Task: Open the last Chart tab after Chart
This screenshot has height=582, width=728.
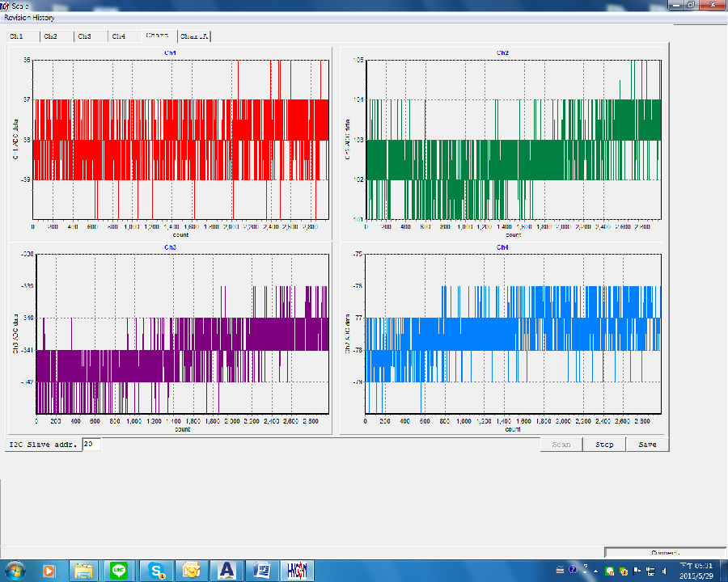Action: pos(194,36)
